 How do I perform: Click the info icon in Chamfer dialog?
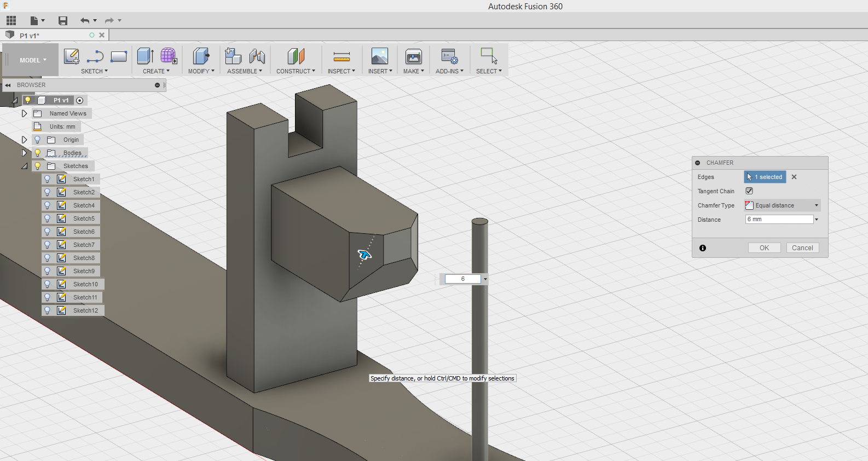(703, 248)
